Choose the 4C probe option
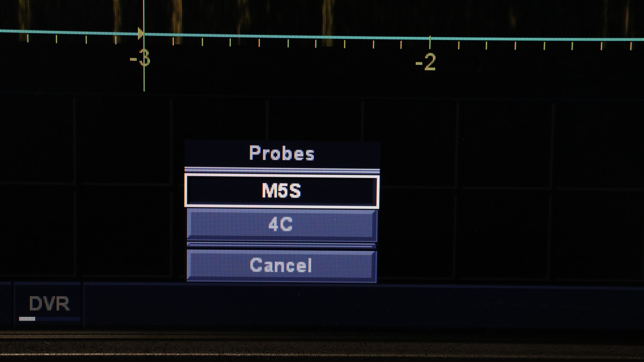The height and width of the screenshot is (362, 644). (x=282, y=225)
